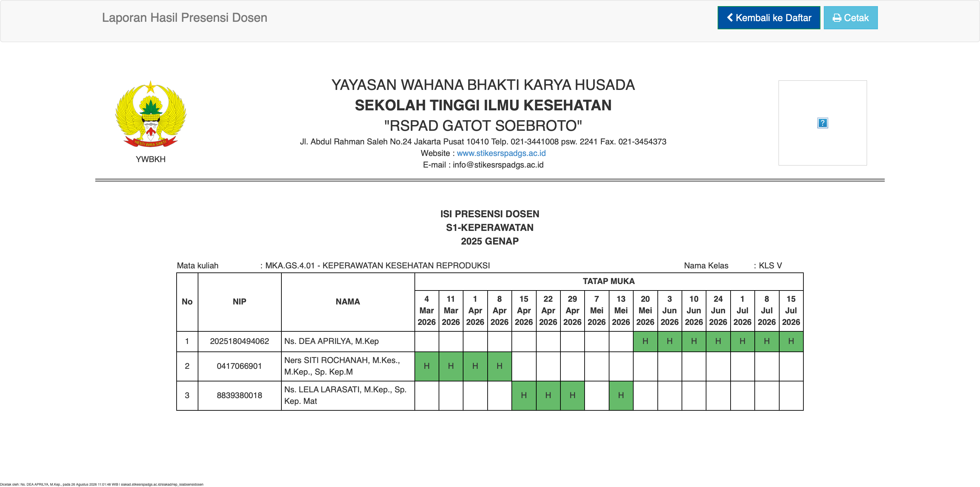Click the 4 Mar 2026 column header

[426, 310]
